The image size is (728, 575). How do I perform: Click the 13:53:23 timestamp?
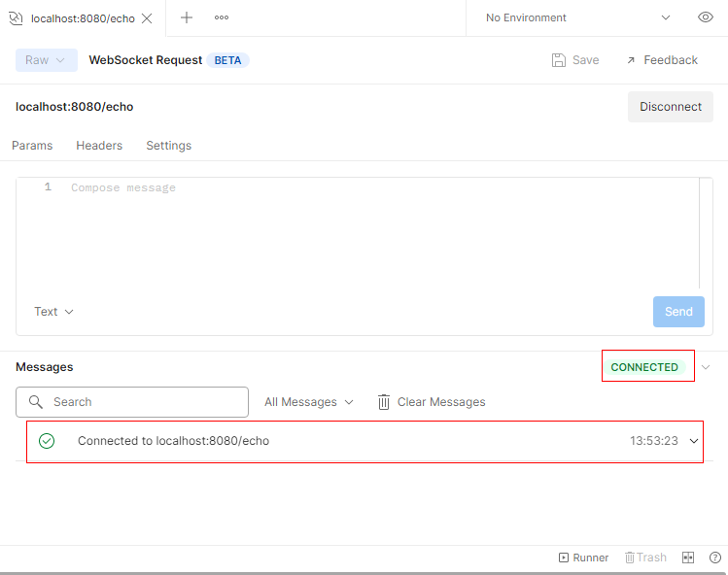(654, 441)
